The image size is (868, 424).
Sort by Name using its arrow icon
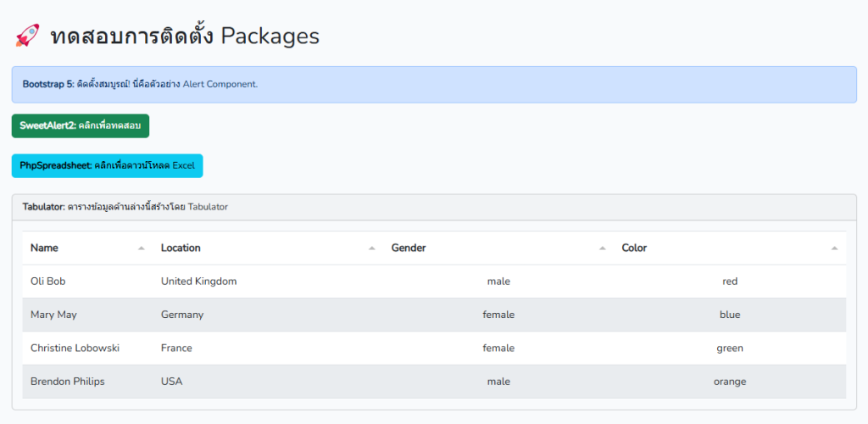[141, 248]
